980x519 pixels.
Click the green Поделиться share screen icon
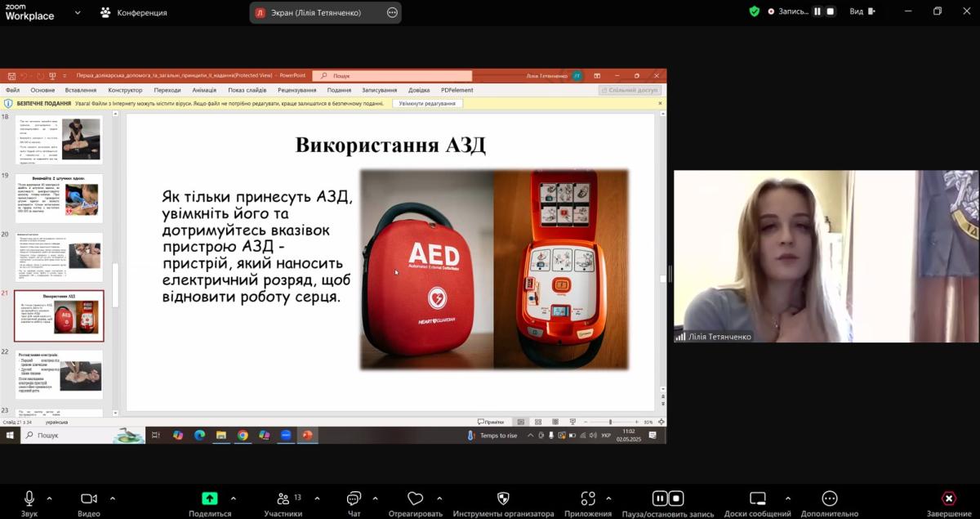[210, 499]
